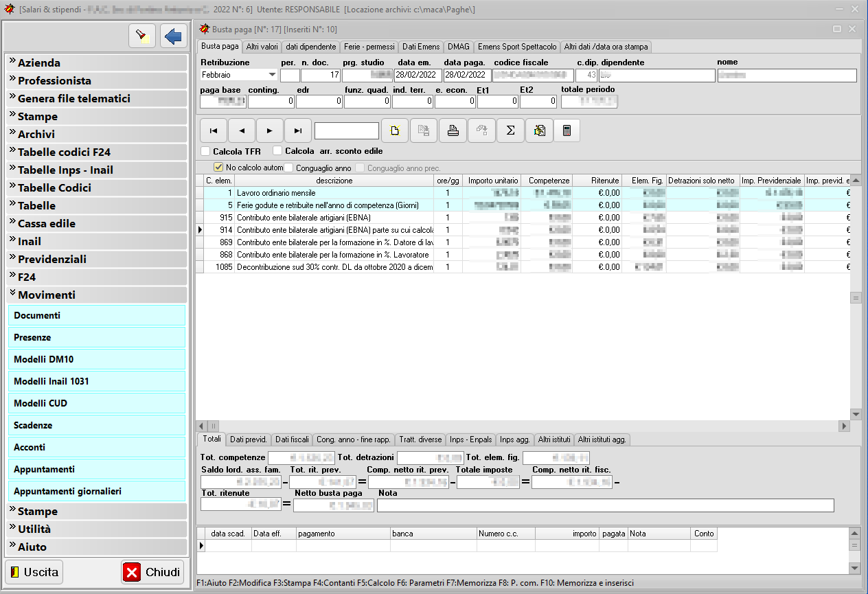Viewport: 868px width, 594px height.
Task: Open the Tratt. diverse tab
Action: 420,439
